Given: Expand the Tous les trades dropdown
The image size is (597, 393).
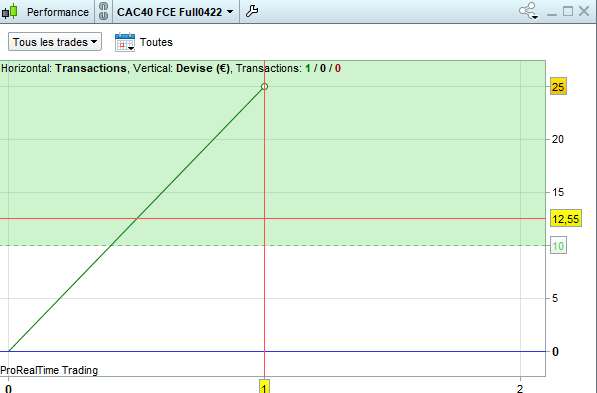Looking at the screenshot, I should 55,42.
